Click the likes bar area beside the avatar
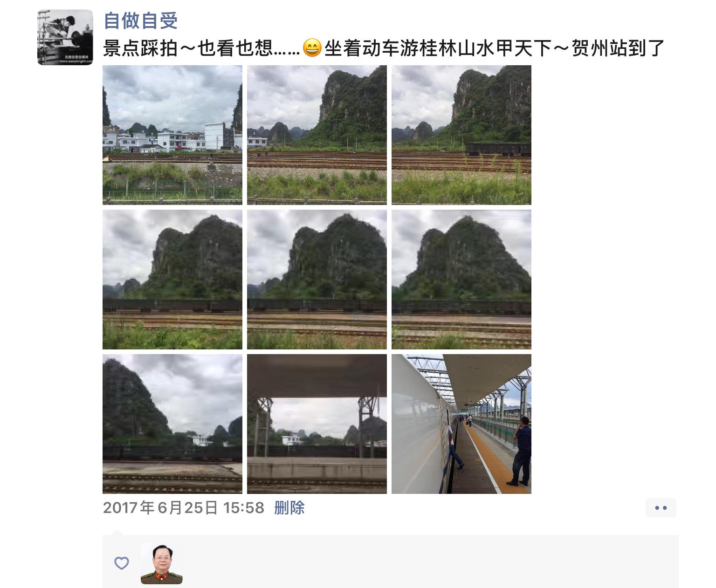716x588 pixels. [391, 561]
